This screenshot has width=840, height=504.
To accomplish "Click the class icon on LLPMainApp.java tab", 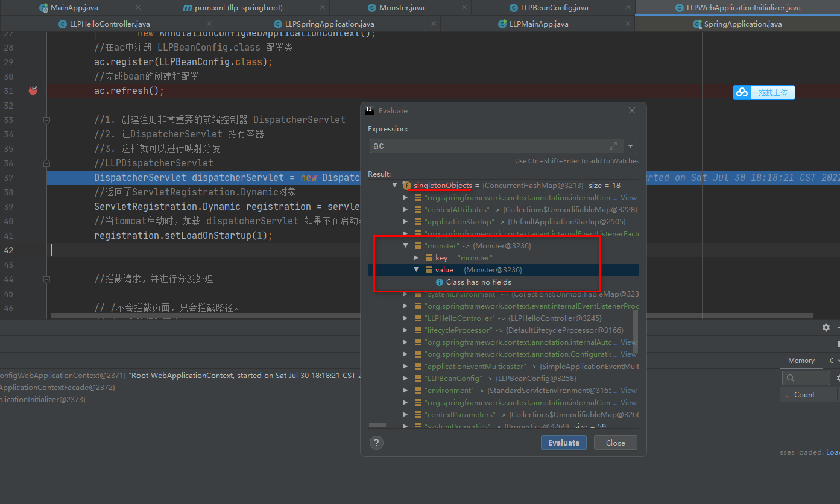I will (502, 24).
